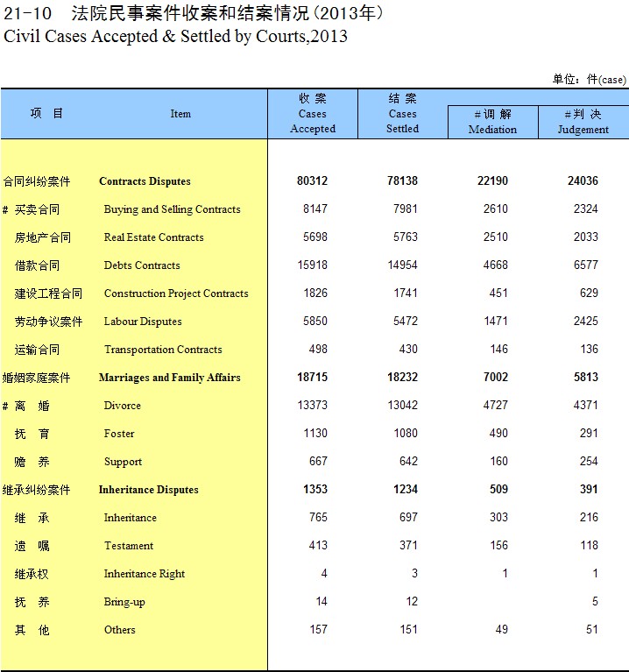Select the 'Item' column header
Screen dimensions: 629x672
point(180,114)
